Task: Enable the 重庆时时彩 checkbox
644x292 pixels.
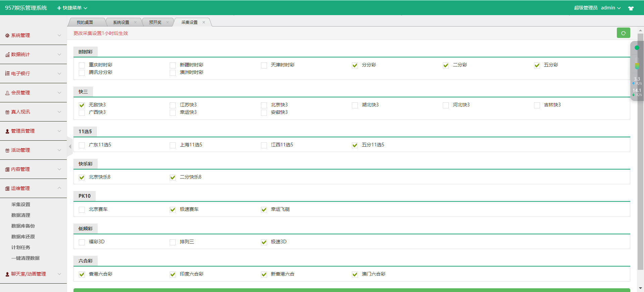Action: [x=82, y=65]
